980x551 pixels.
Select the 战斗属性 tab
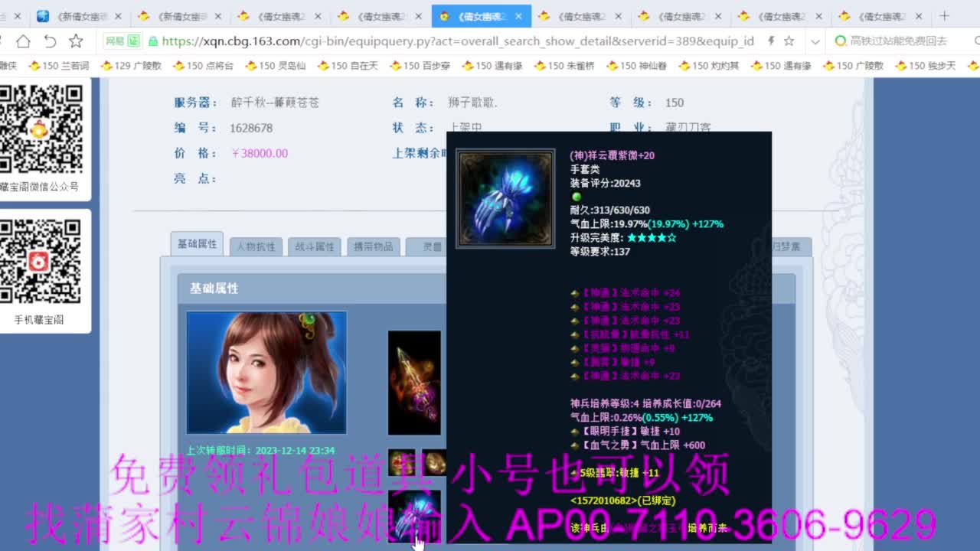(315, 246)
